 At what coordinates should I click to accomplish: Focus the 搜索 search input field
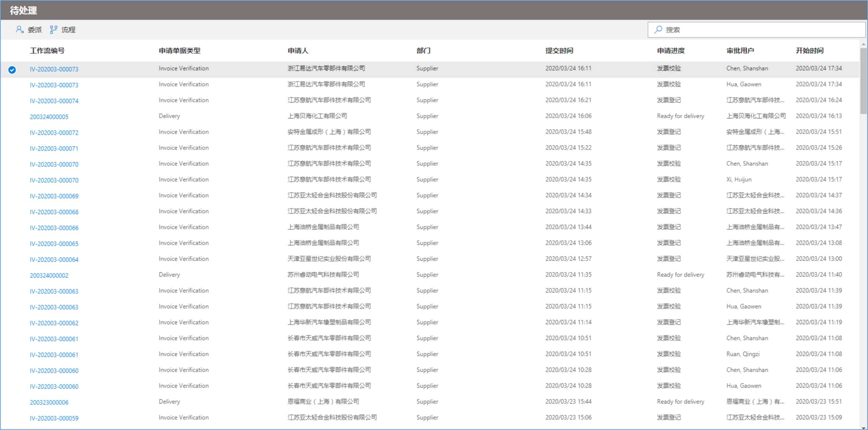[756, 30]
